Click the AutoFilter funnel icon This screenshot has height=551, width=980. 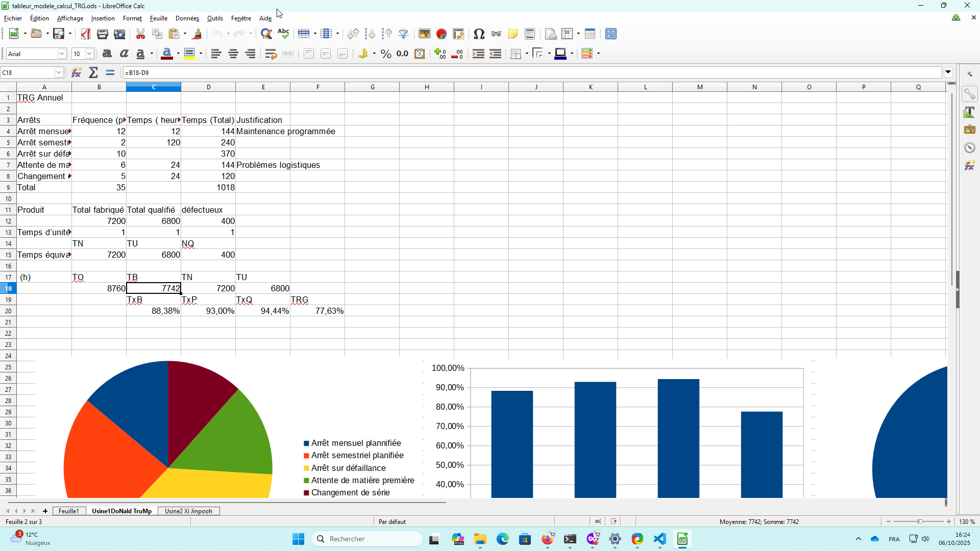(404, 34)
